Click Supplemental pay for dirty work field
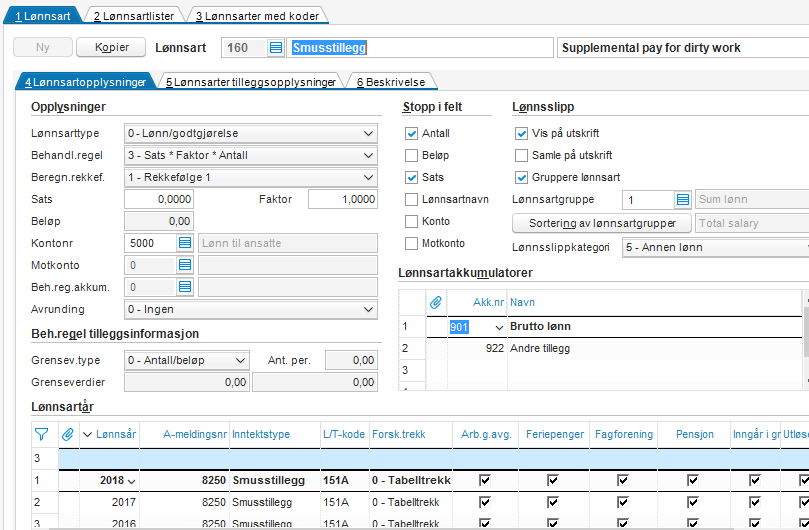The height and width of the screenshot is (530, 809). (683, 47)
